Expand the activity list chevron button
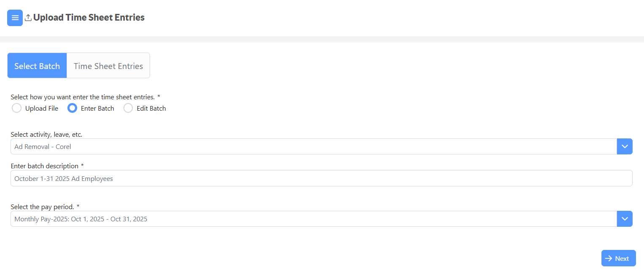This screenshot has height=276, width=644. coord(625,146)
